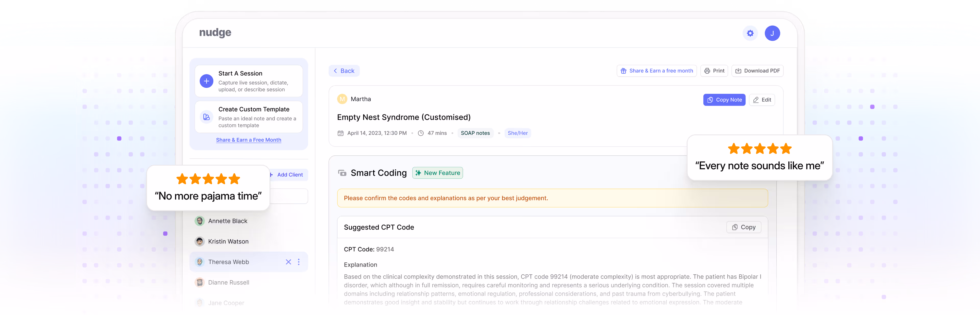Click the "47 mins" duration text

pyautogui.click(x=437, y=133)
